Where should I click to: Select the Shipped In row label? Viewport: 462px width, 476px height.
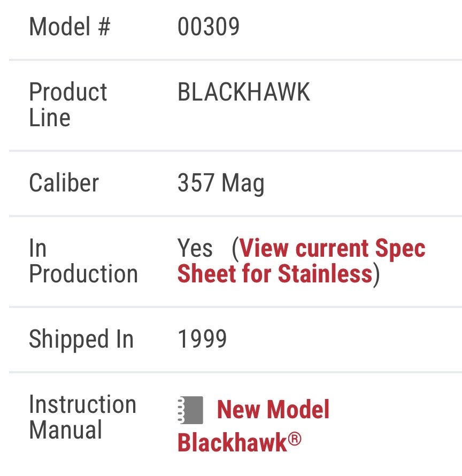pos(81,340)
